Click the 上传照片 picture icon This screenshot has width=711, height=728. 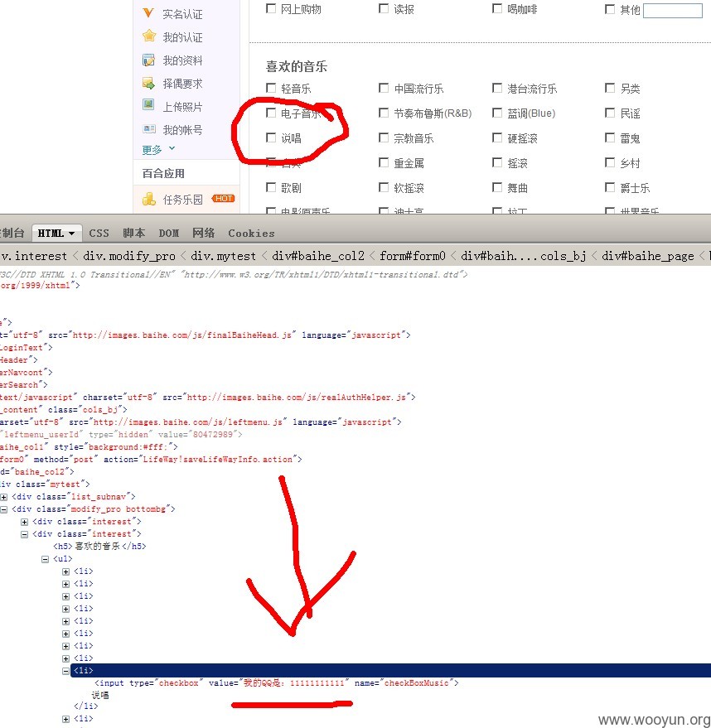[148, 105]
